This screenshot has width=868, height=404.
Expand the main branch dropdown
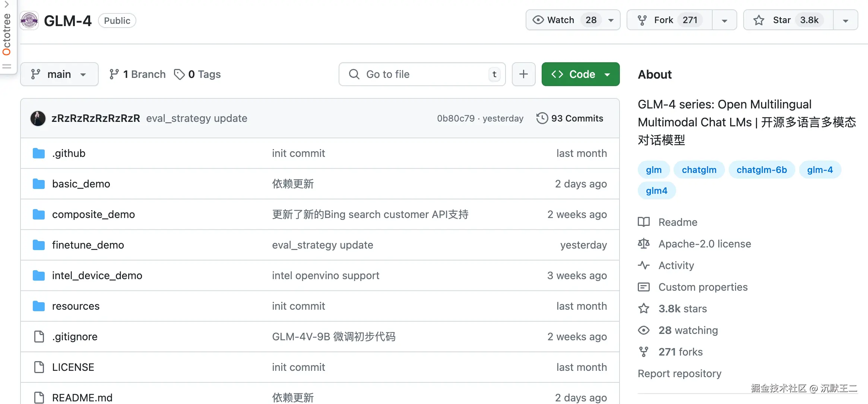tap(59, 74)
